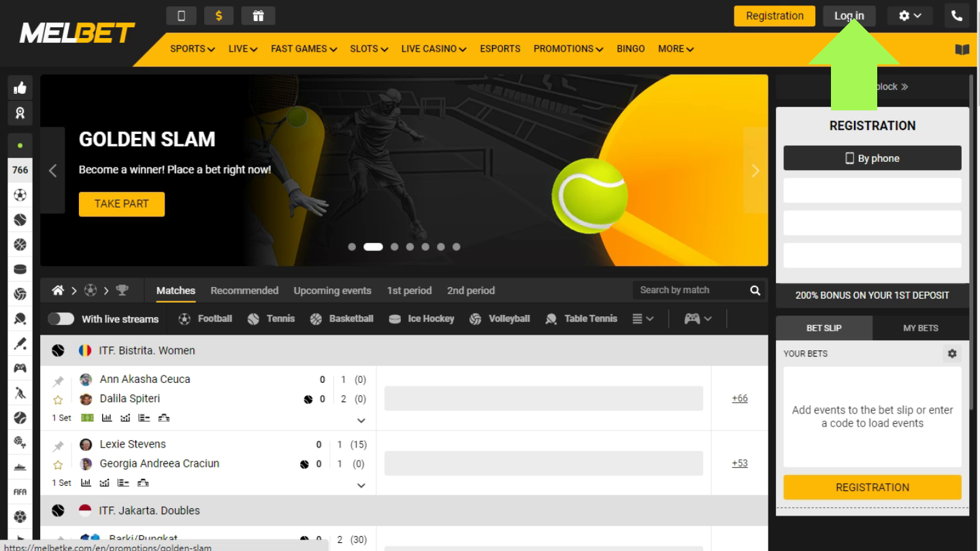Click the search magnifier icon
Viewport: 980px width, 551px height.
tap(755, 290)
